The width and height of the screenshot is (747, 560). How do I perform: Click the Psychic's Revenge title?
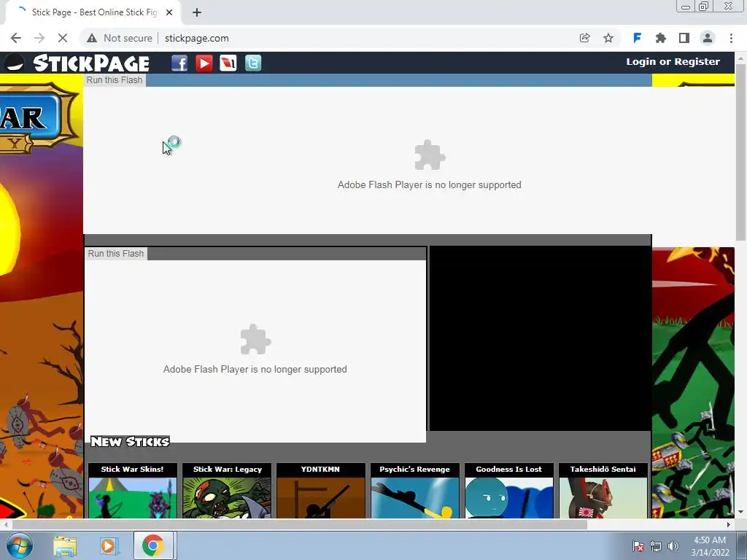(414, 470)
